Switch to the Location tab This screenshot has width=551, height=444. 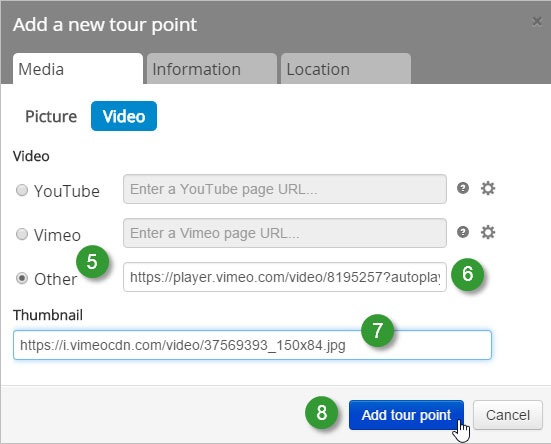pyautogui.click(x=346, y=69)
